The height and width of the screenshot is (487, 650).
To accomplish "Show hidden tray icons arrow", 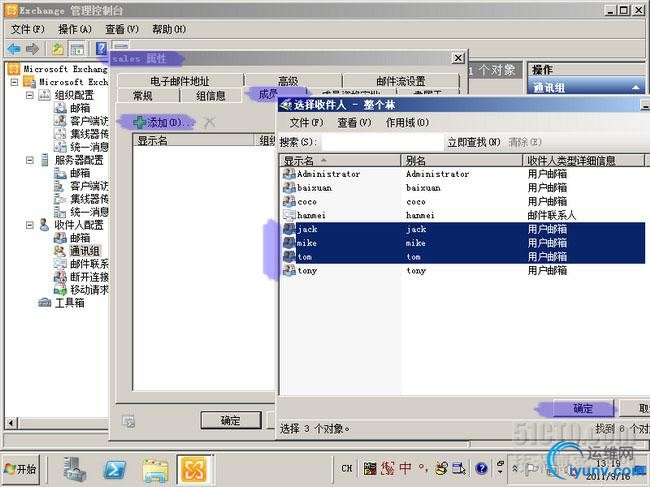I will [x=515, y=468].
